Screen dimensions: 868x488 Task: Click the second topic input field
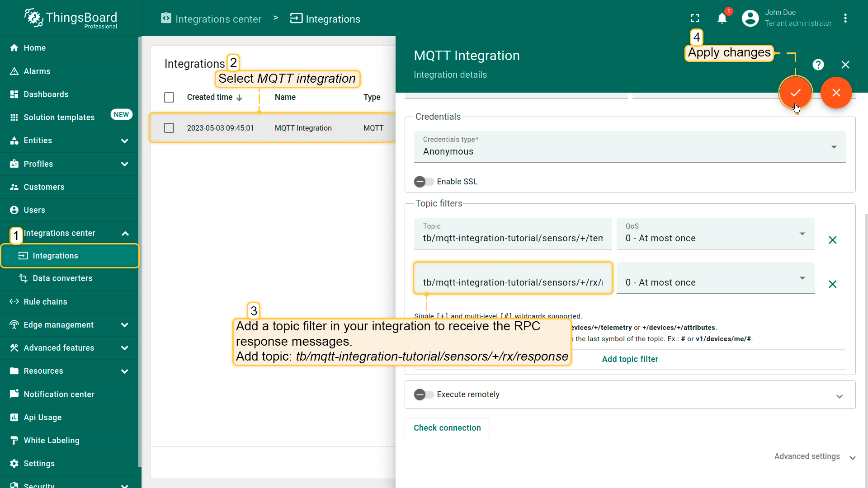tap(512, 282)
